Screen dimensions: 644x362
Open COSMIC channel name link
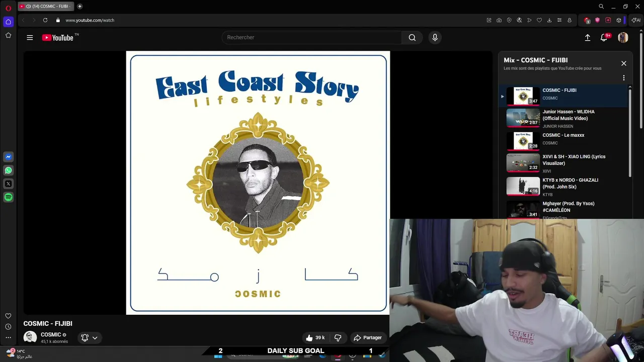[x=51, y=335]
